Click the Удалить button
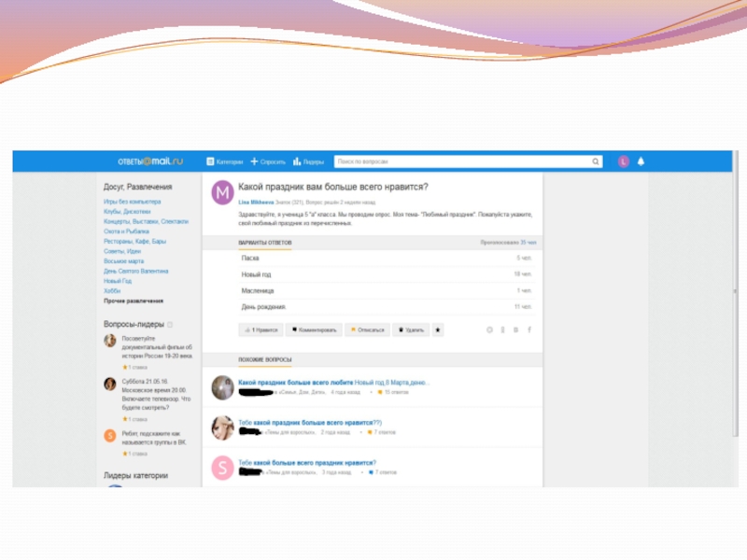747x560 pixels. [411, 330]
